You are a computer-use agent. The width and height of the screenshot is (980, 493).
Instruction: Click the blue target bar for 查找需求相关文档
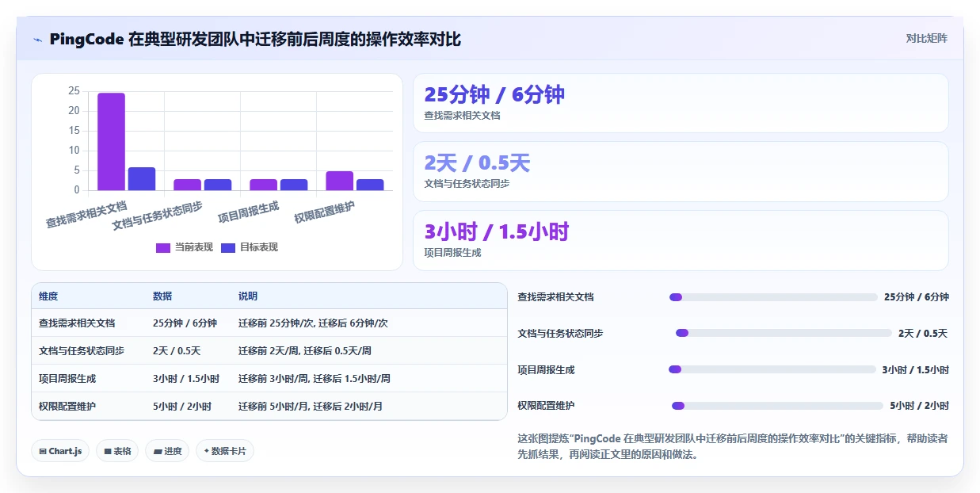(142, 179)
